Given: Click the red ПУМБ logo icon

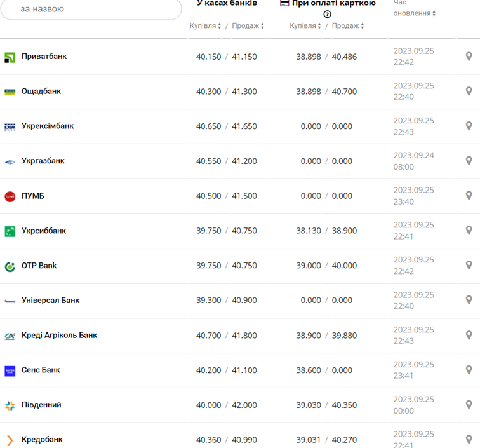Looking at the screenshot, I should 10,196.
